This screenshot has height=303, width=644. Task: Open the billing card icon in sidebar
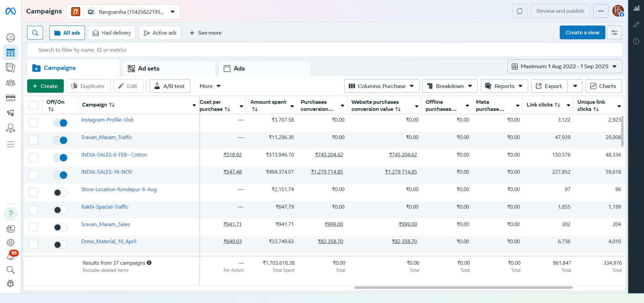pos(10,98)
